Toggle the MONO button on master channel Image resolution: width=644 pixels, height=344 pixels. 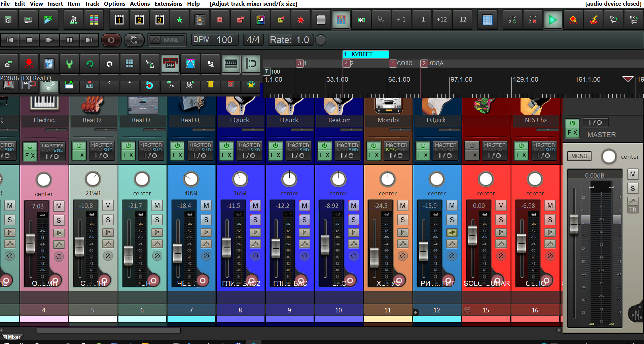click(579, 156)
